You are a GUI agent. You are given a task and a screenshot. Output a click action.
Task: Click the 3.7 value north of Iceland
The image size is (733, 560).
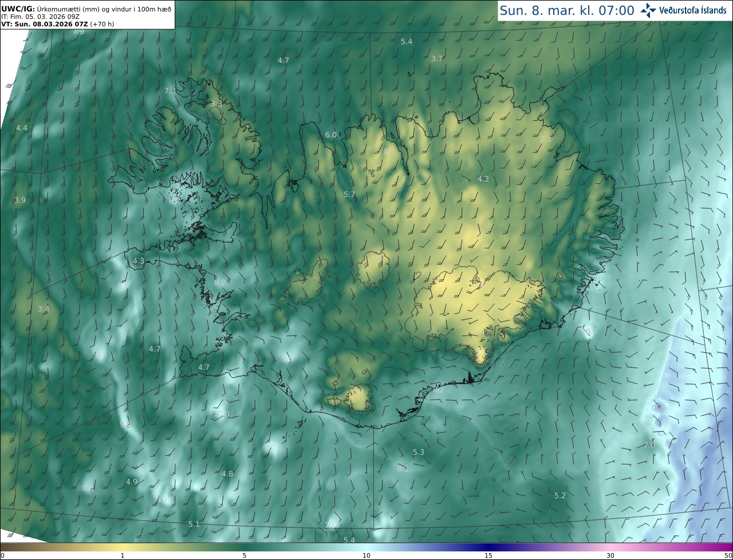pos(437,59)
